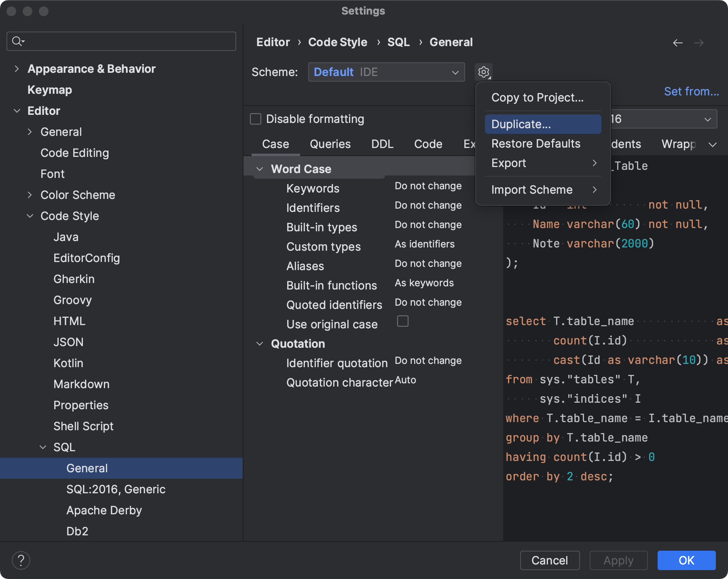
Task: Click Restore Defaults menu entry
Action: coord(535,144)
